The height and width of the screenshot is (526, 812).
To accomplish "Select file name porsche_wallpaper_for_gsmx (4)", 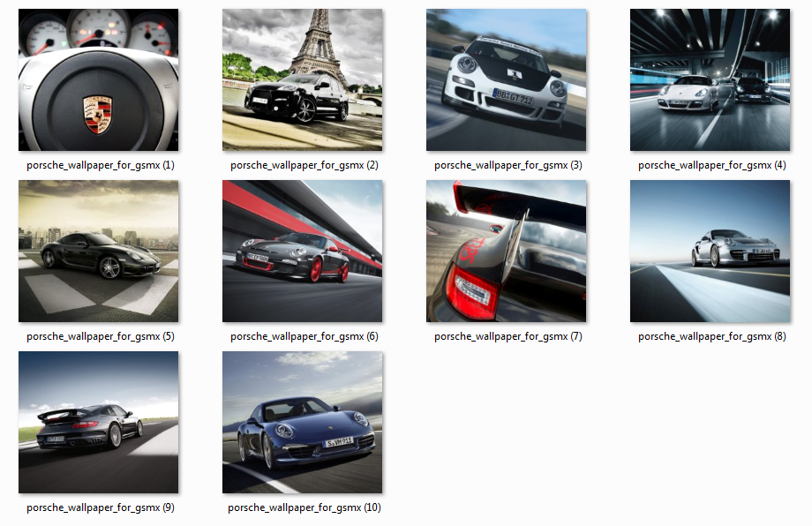I will (712, 165).
